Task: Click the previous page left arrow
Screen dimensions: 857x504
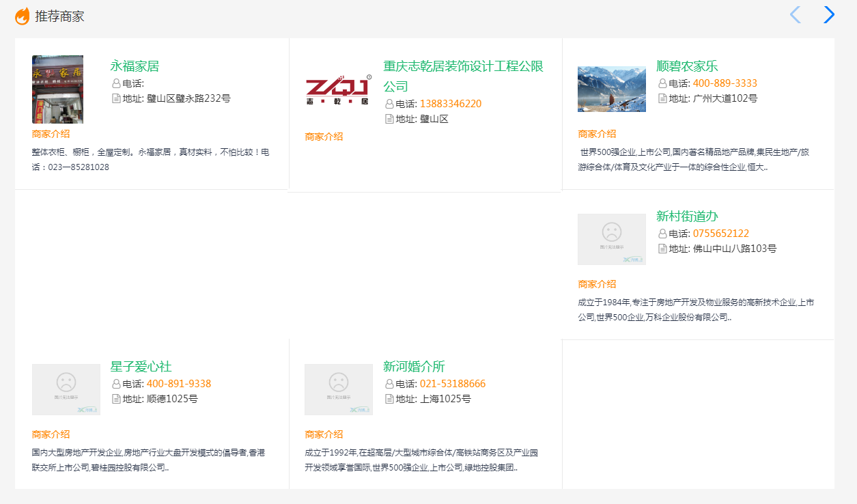Action: (795, 15)
